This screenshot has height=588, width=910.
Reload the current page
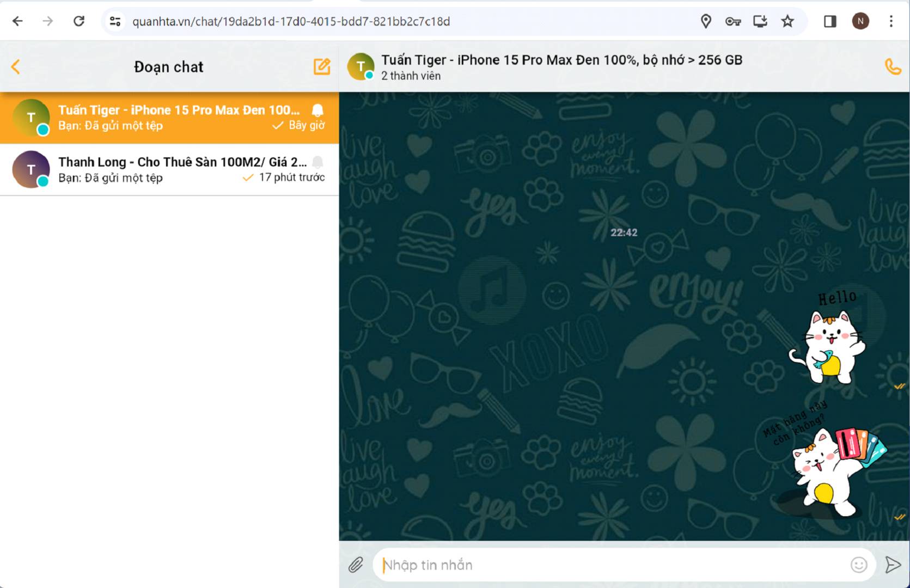[x=79, y=21]
